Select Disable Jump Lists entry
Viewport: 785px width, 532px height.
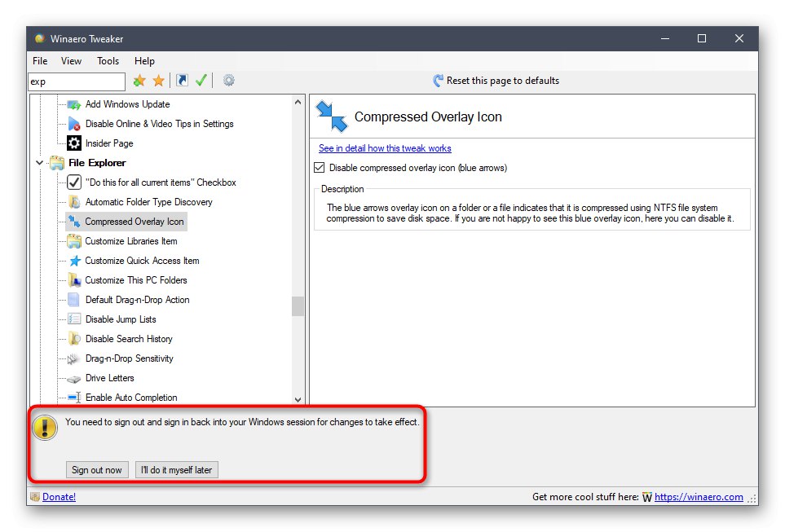click(121, 319)
